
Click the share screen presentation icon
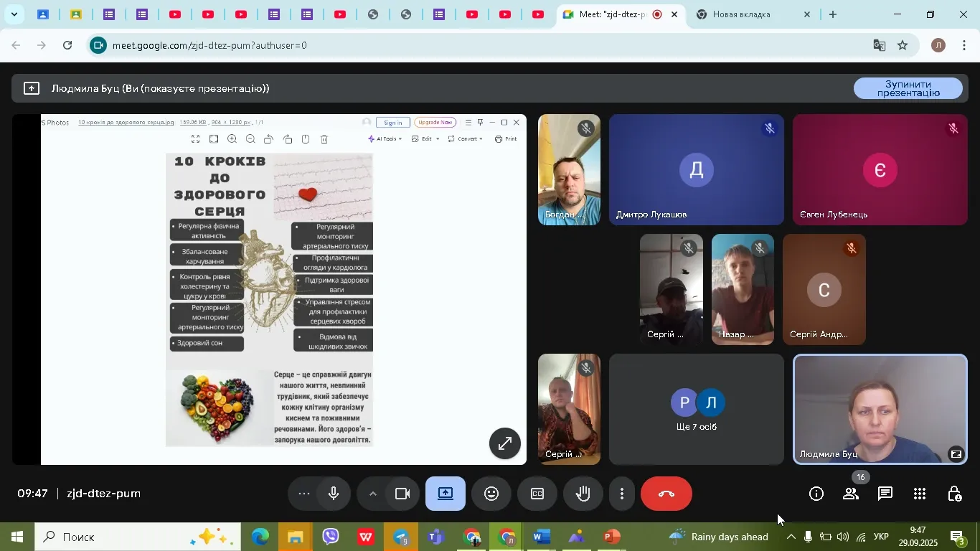pyautogui.click(x=446, y=494)
